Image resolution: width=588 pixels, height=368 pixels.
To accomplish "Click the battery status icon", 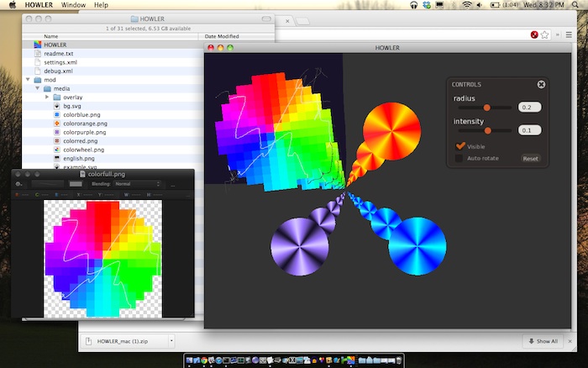I will pyautogui.click(x=495, y=5).
